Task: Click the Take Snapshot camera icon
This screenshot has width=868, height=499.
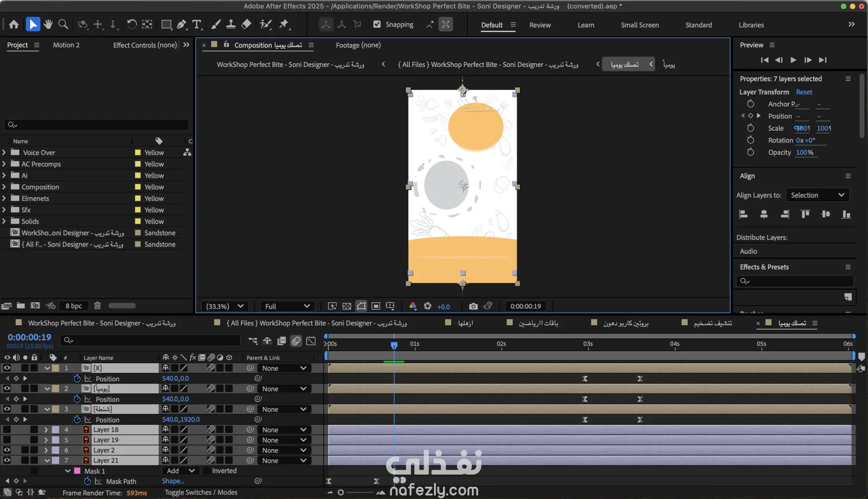Action: 473,306
